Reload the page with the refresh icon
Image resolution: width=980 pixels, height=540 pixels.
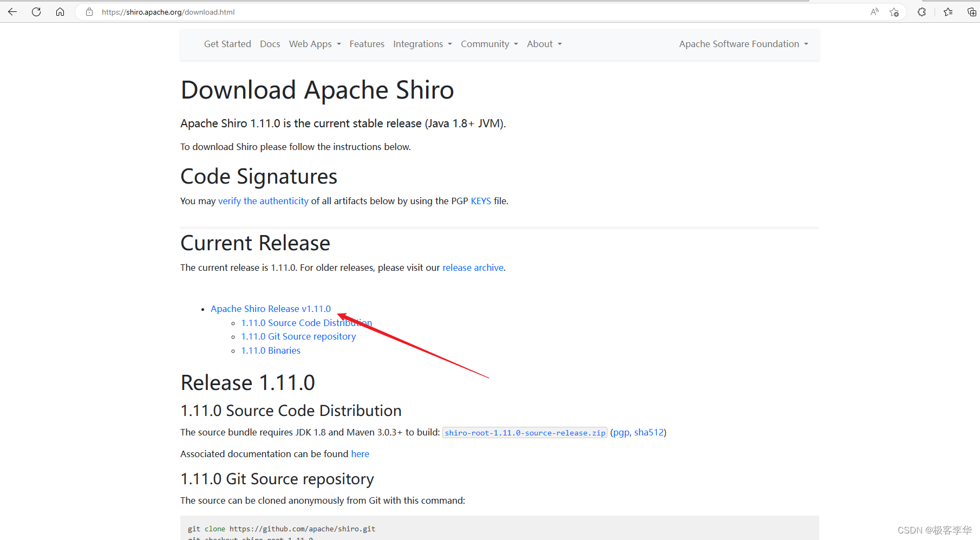pyautogui.click(x=36, y=12)
